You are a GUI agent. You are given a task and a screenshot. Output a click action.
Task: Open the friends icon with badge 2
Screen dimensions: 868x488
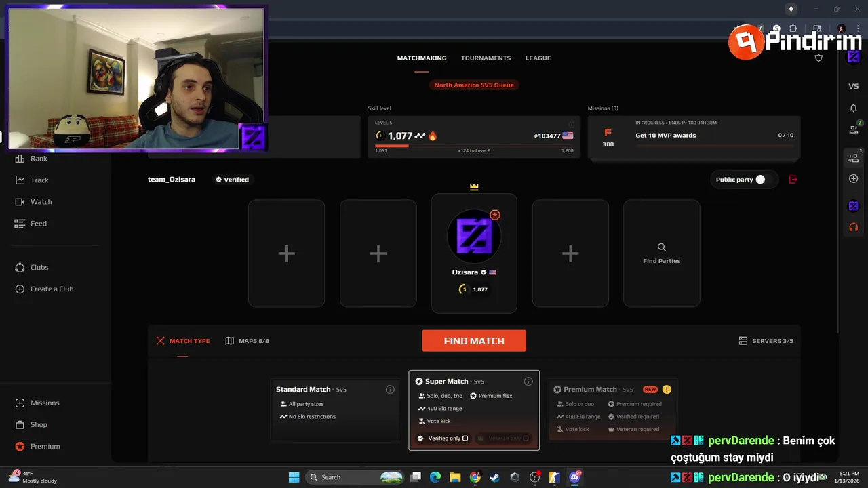854,129
